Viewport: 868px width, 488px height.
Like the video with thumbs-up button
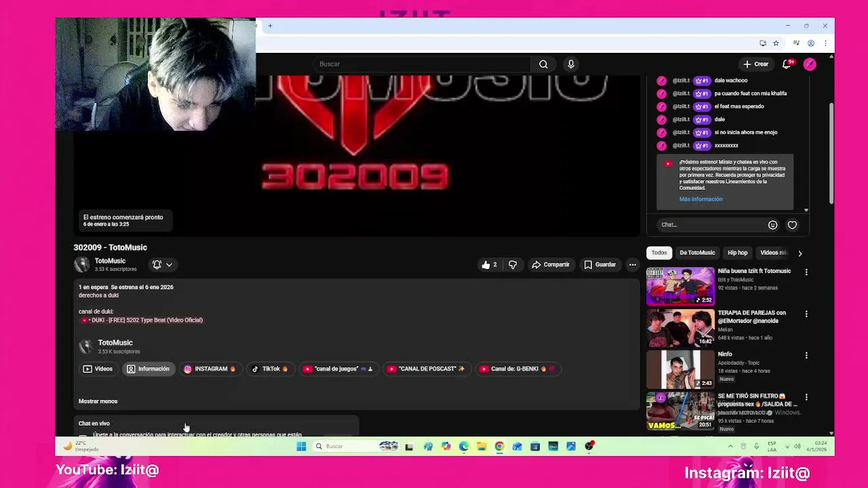[x=489, y=264]
